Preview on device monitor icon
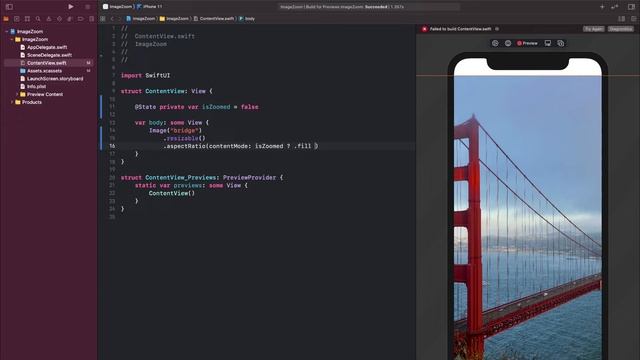Viewport: 640px width, 360px height. [548, 43]
